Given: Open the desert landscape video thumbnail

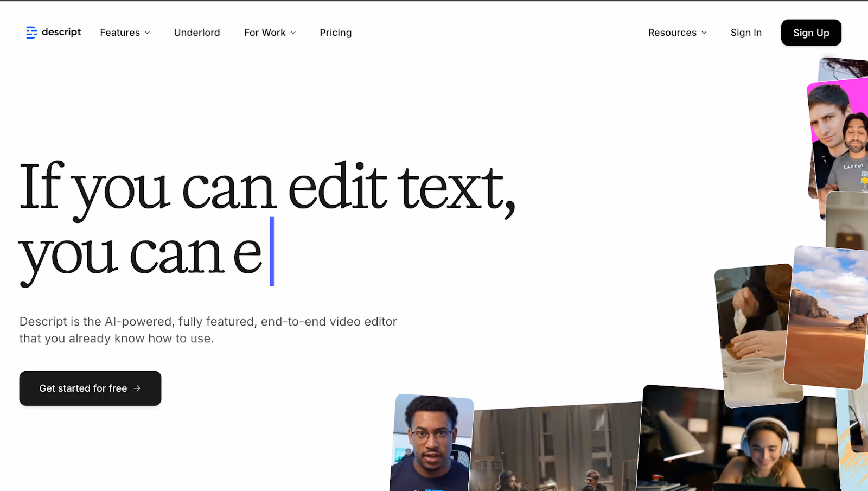Looking at the screenshot, I should tap(827, 317).
